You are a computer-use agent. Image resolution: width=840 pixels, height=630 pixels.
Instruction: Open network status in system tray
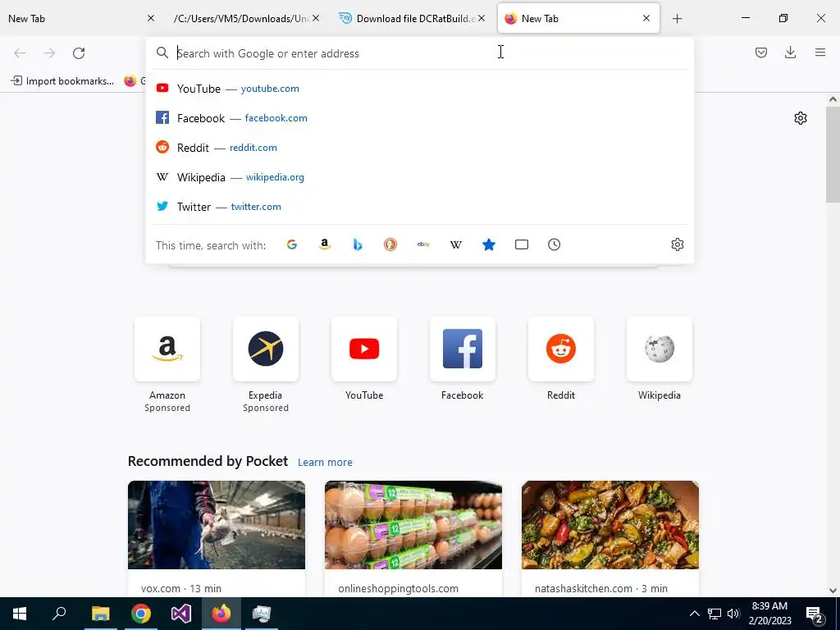pos(714,614)
